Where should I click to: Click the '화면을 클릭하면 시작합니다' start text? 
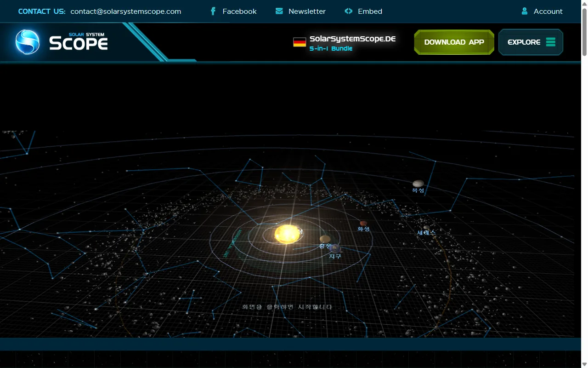pos(287,307)
